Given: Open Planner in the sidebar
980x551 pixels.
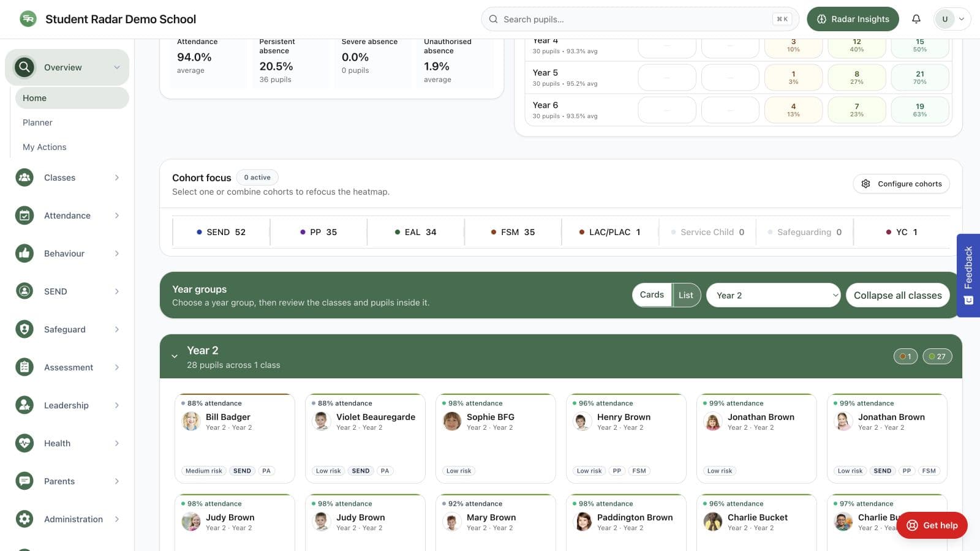Looking at the screenshot, I should point(72,122).
